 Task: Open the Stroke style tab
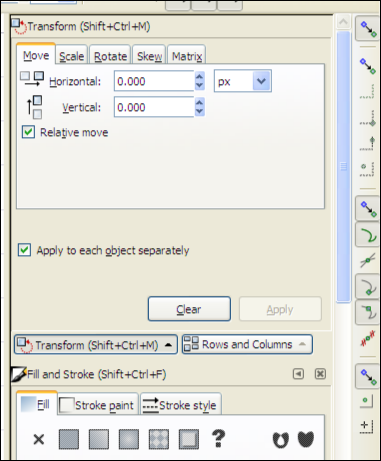pos(181,405)
